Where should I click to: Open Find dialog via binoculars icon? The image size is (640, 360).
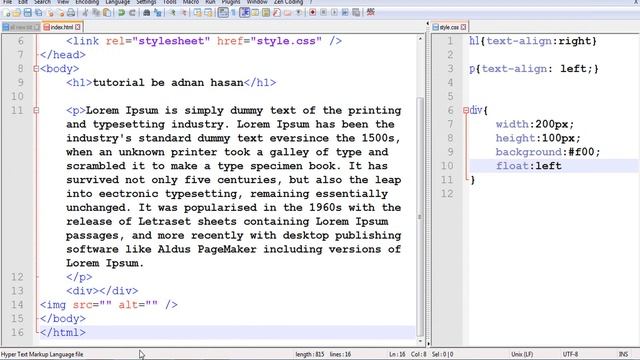[147, 13]
